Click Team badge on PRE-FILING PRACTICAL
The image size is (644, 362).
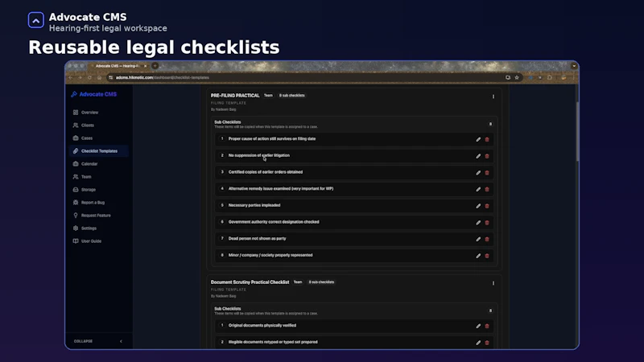268,95
